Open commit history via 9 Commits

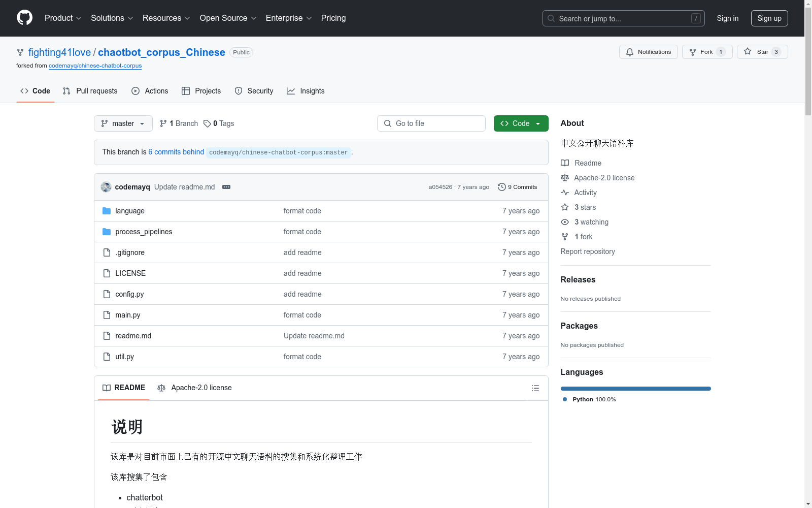(x=517, y=187)
